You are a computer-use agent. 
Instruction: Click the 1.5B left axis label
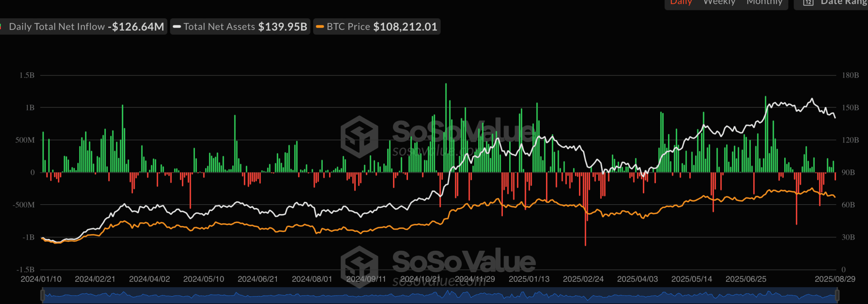[x=27, y=75]
